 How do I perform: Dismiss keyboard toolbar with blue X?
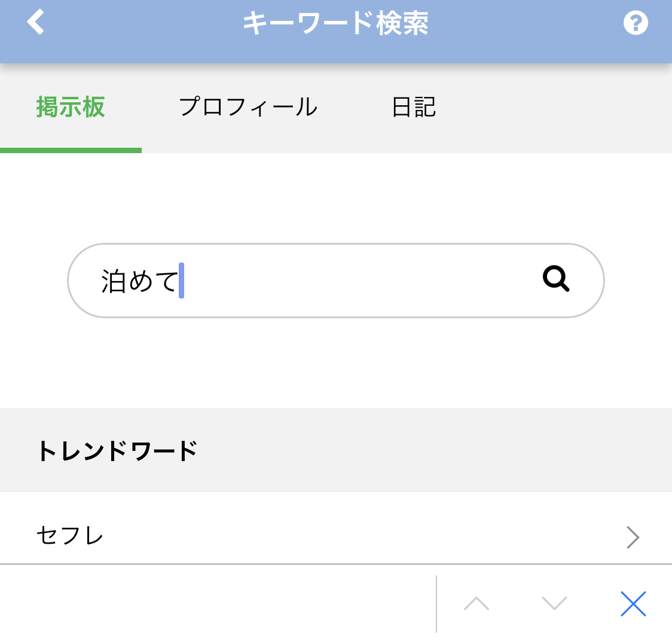pos(633,604)
